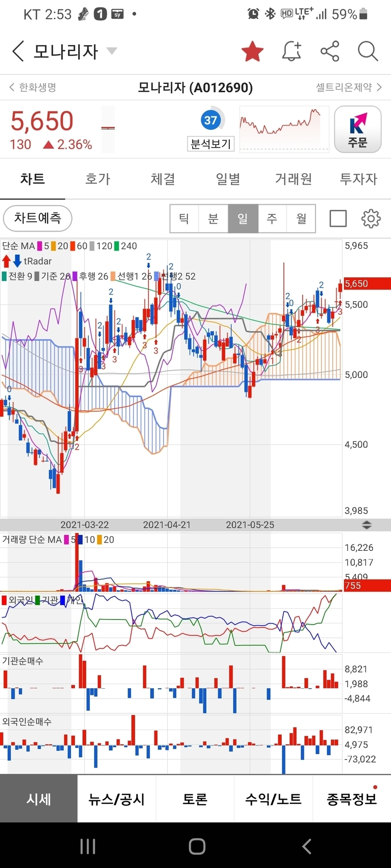Select the 주 weekly chart period
The width and height of the screenshot is (391, 868).
272,218
